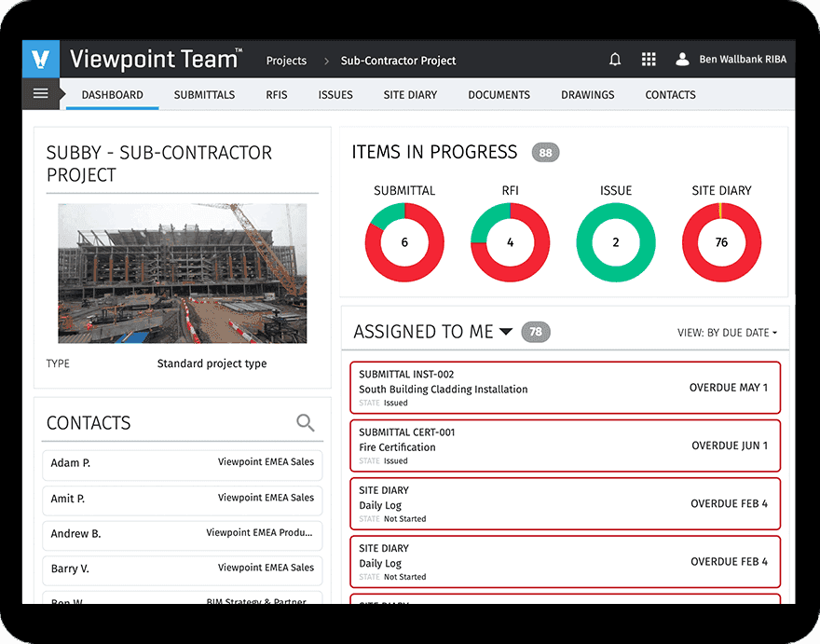Image resolution: width=820 pixels, height=644 pixels.
Task: Click the Items In Progress count badge
Action: pos(545,152)
